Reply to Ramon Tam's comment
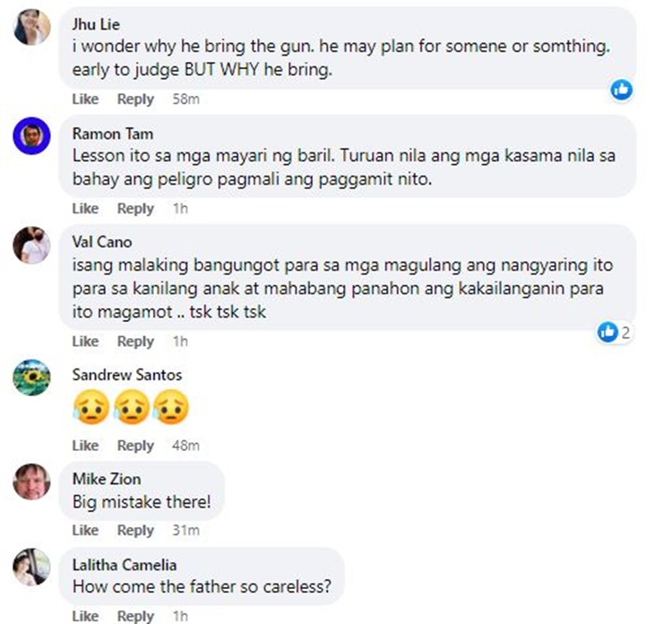 coord(135,208)
